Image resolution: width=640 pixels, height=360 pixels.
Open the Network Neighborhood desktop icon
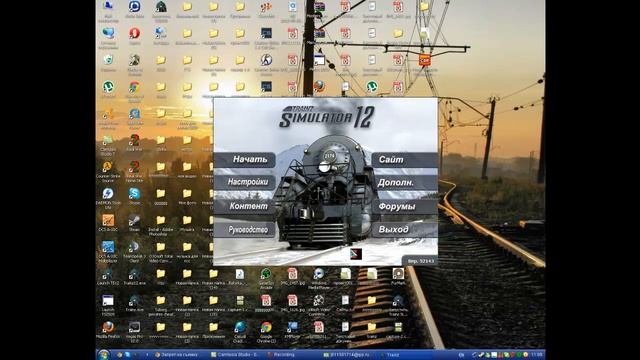108,38
